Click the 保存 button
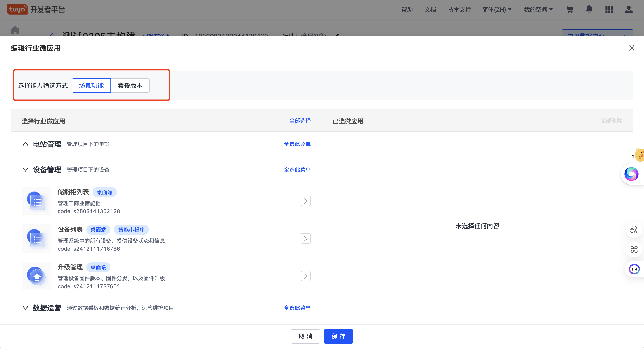 point(338,336)
